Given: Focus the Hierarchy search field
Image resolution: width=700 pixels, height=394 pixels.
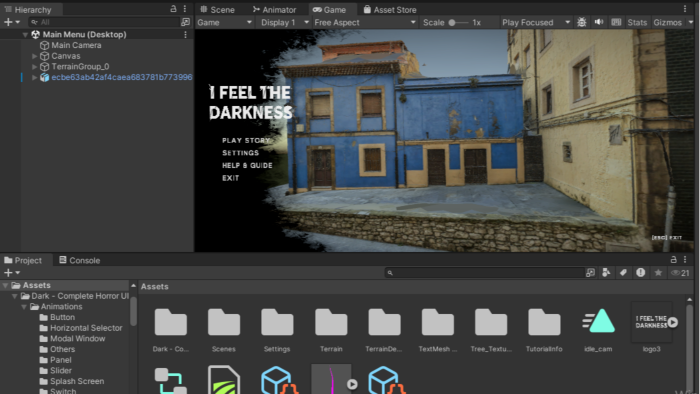Looking at the screenshot, I should point(104,22).
